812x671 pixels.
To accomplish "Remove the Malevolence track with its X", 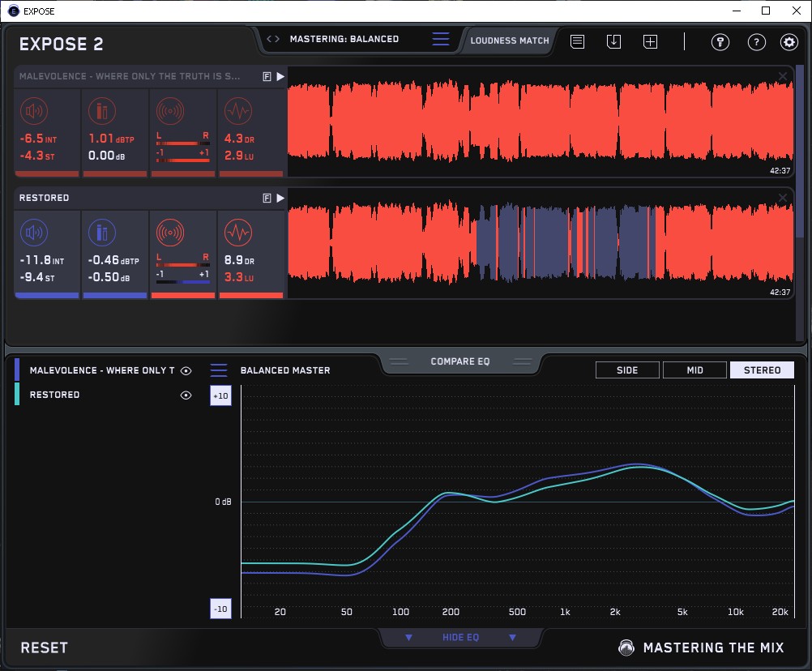I will tap(783, 77).
